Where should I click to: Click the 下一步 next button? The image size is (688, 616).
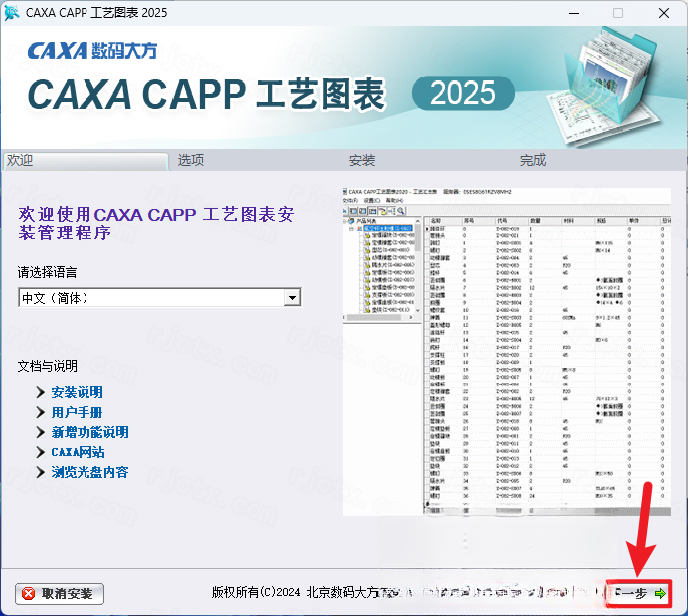coord(638,593)
